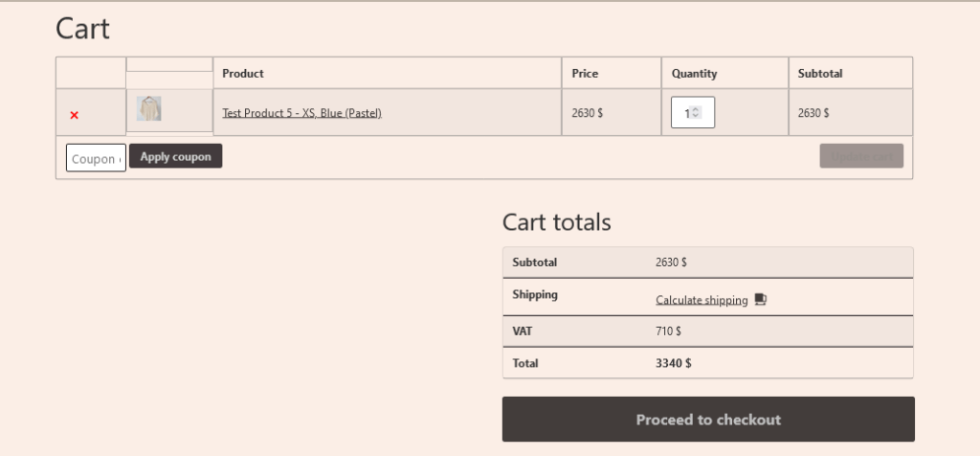Click the total amount 3340 $

(673, 363)
